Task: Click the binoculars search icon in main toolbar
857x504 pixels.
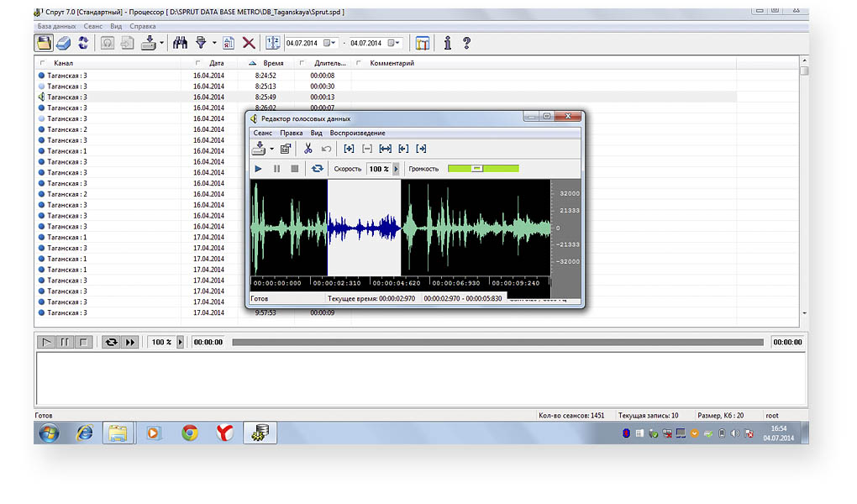Action: [179, 43]
